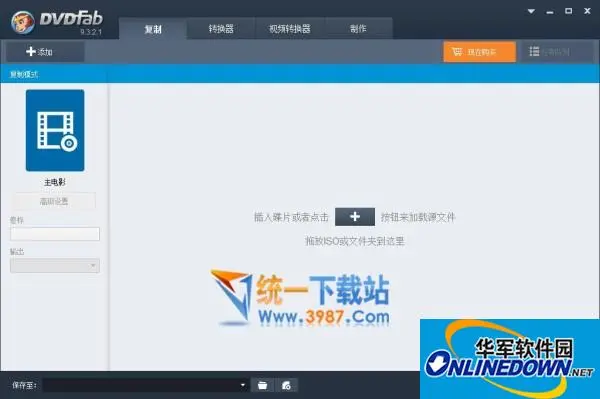Click the orange buy-now cart button
Screen dimensions: 600x399
[479, 52]
